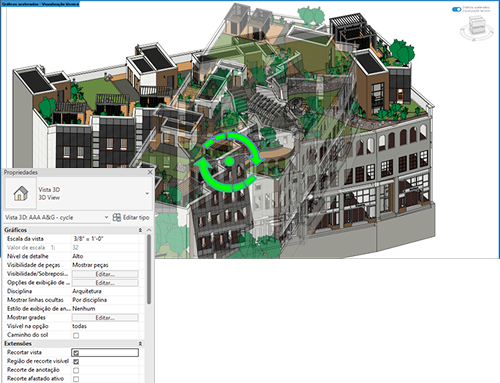Enable Caminho do sol checkbox
Image resolution: width=500 pixels, height=383 pixels.
(76, 335)
